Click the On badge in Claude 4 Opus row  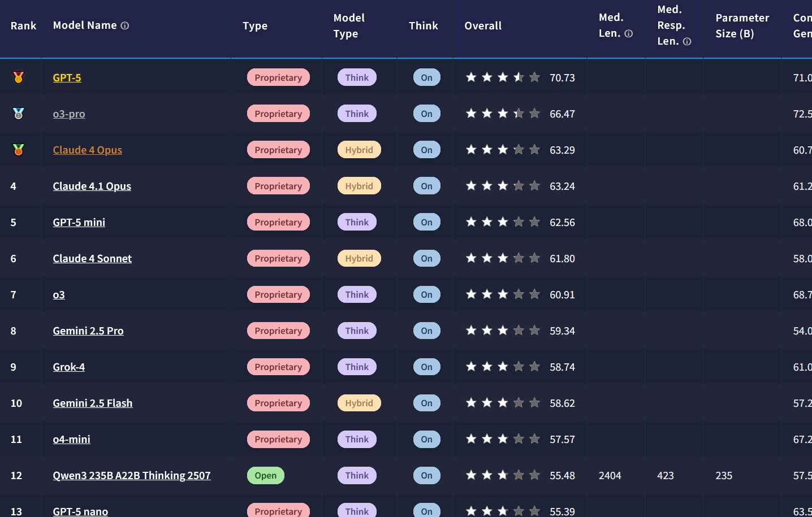tap(427, 150)
